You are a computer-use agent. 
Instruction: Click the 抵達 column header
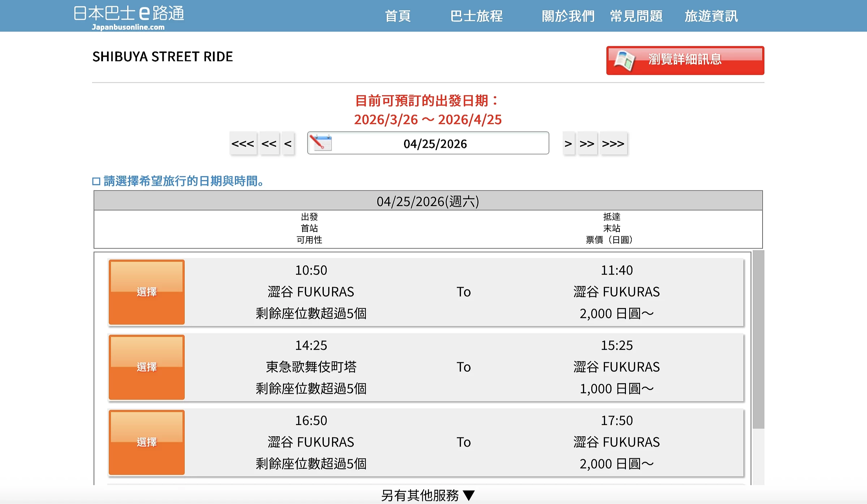click(611, 217)
